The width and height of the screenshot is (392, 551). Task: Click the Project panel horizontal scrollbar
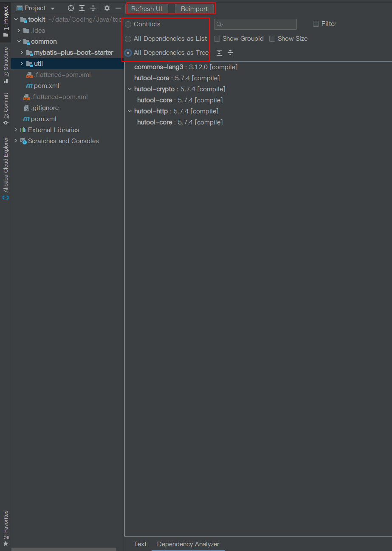pyautogui.click(x=64, y=549)
